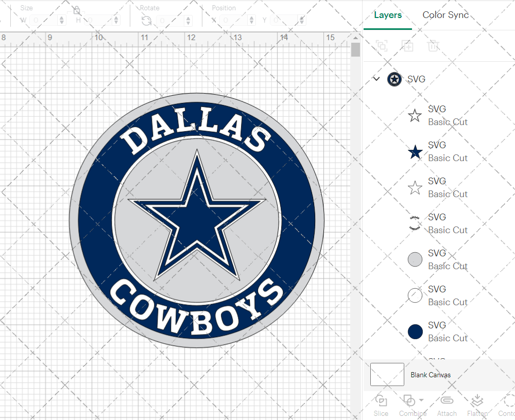Click the Rotate angle input field
Image resolution: width=515 pixels, height=420 pixels.
click(170, 21)
